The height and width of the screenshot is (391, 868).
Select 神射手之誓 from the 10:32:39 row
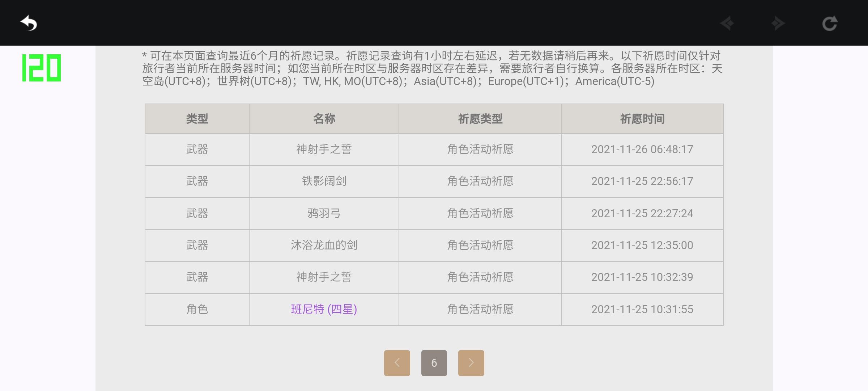[324, 277]
